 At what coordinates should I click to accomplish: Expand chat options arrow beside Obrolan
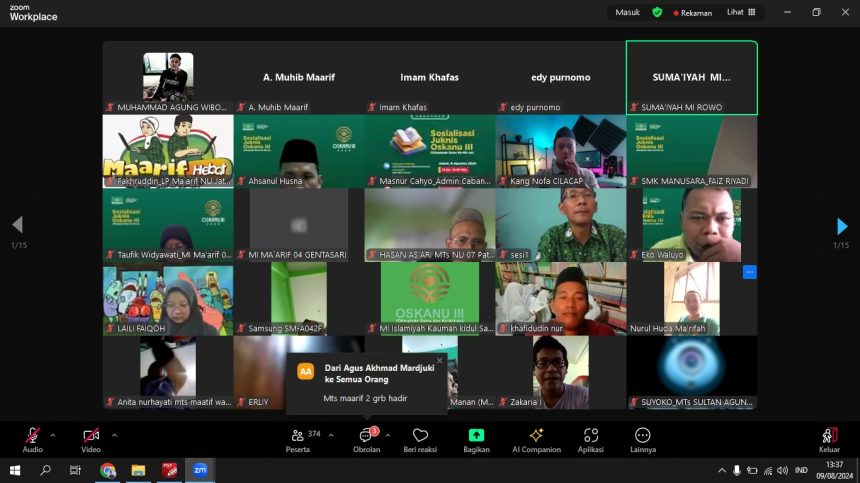[x=388, y=435]
